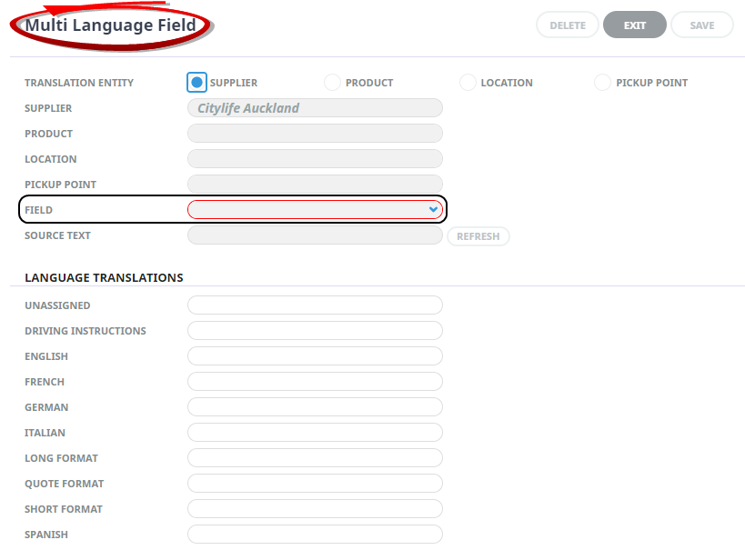This screenshot has width=745, height=560.
Task: Click the English translation input
Action: (315, 355)
